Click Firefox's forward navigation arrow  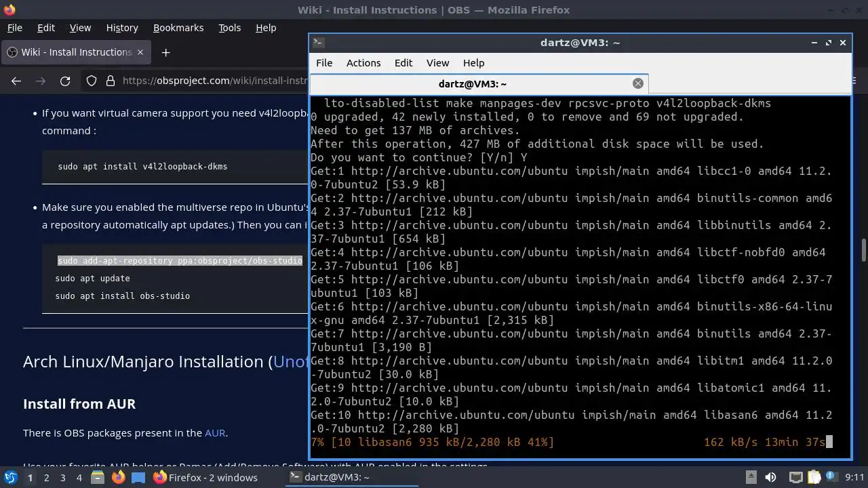pos(41,81)
